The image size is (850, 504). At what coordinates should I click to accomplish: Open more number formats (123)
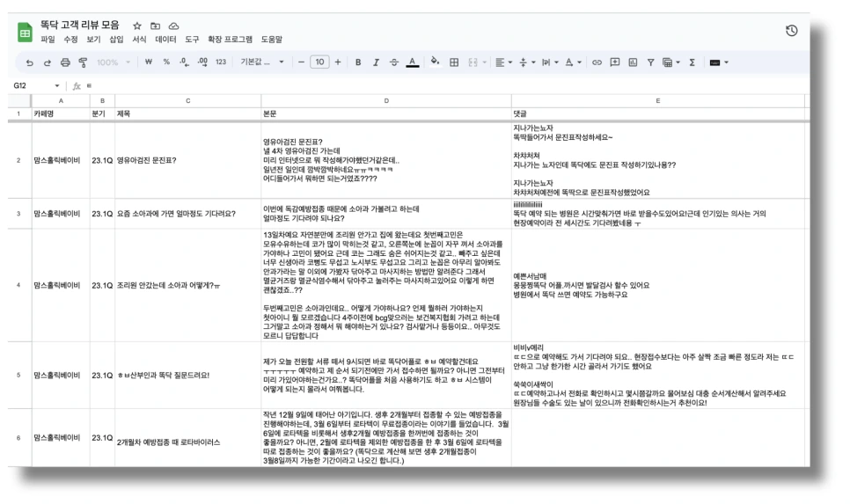[221, 62]
